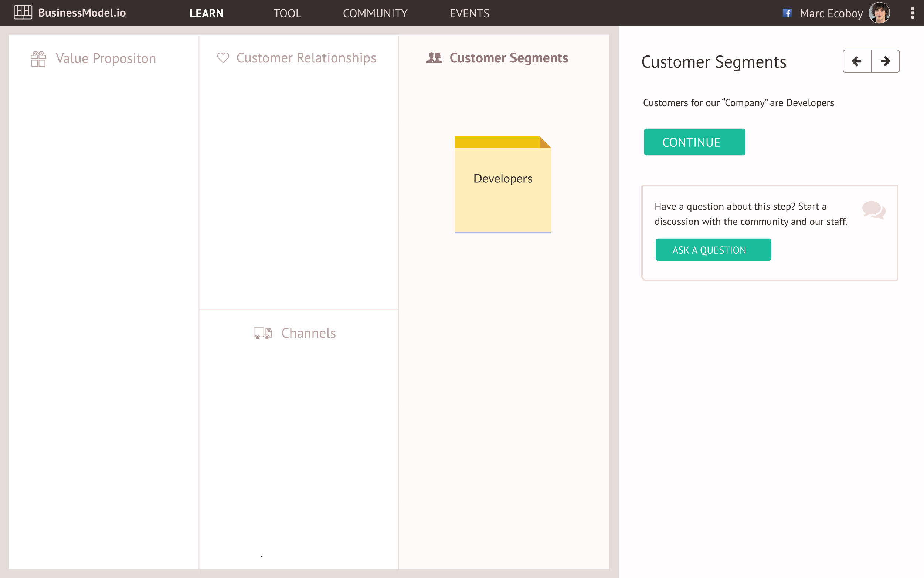Viewport: 924px width, 578px height.
Task: Click the speech bubbles discussion icon
Action: pos(874,210)
